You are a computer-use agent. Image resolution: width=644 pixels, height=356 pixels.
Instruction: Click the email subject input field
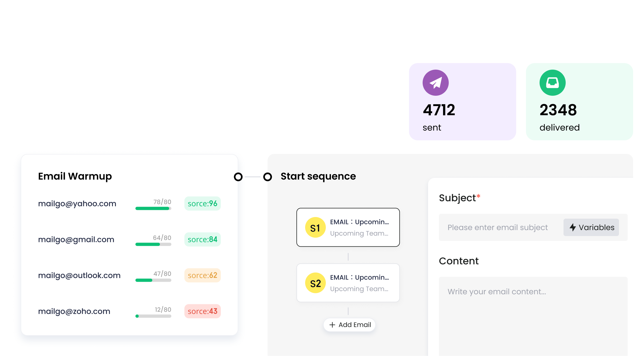(x=500, y=227)
